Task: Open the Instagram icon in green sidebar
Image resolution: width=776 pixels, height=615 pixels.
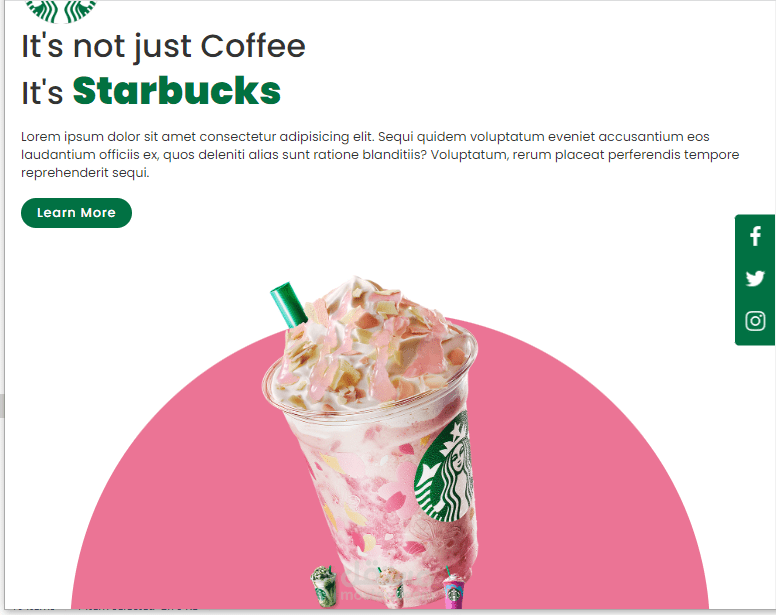Action: point(755,321)
